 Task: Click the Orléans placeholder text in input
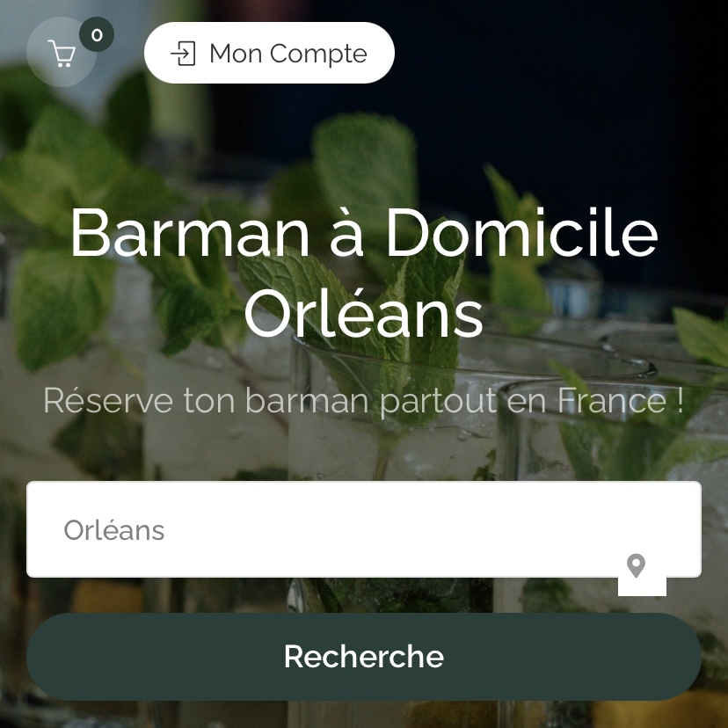pyautogui.click(x=113, y=530)
